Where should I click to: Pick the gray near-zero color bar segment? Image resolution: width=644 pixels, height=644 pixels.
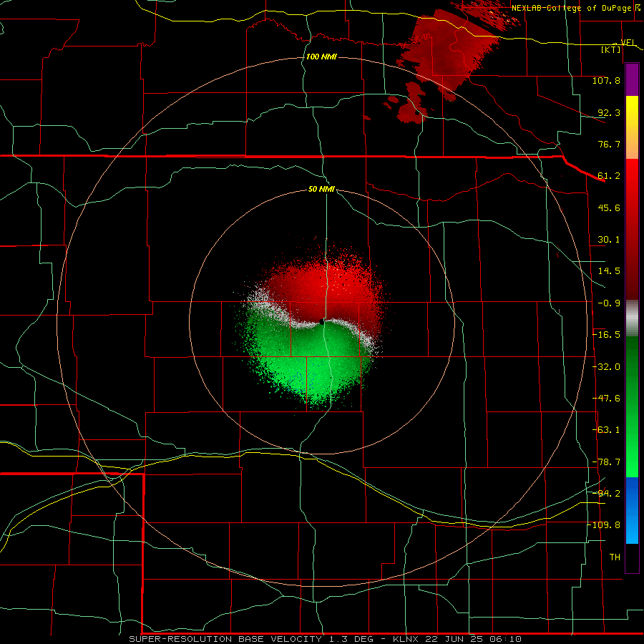pos(632,318)
